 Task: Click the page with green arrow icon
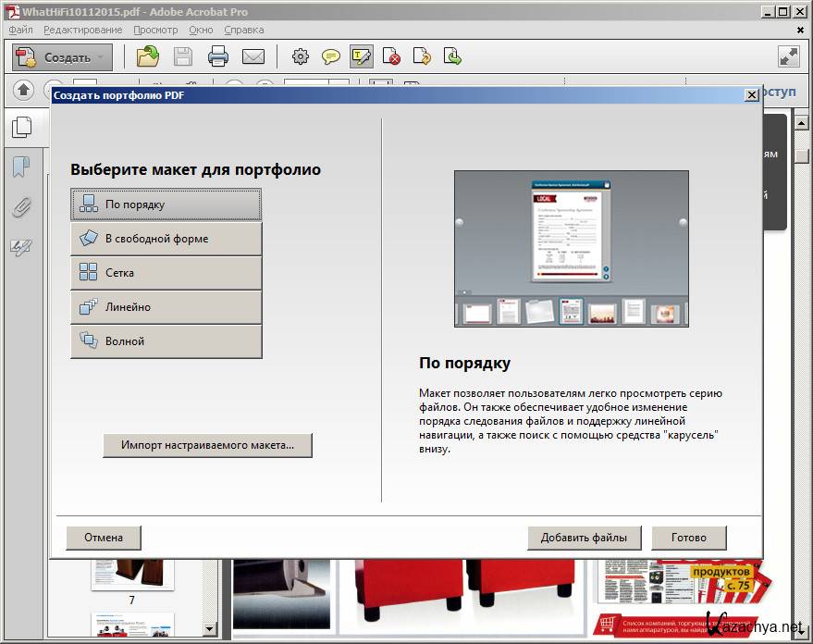coord(453,57)
